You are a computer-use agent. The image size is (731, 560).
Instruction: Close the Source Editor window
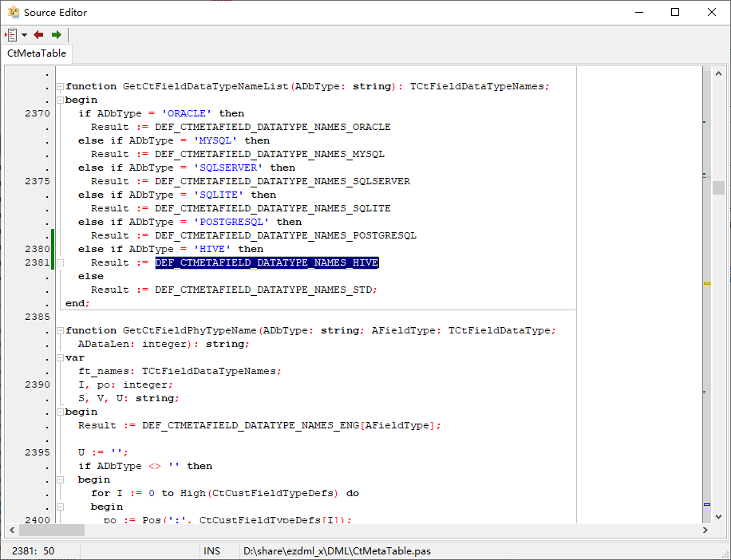711,12
